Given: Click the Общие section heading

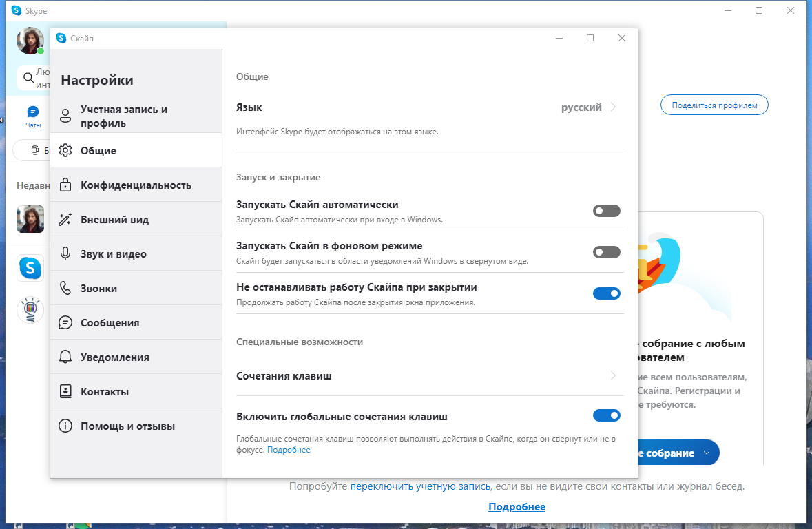Looking at the screenshot, I should [252, 76].
